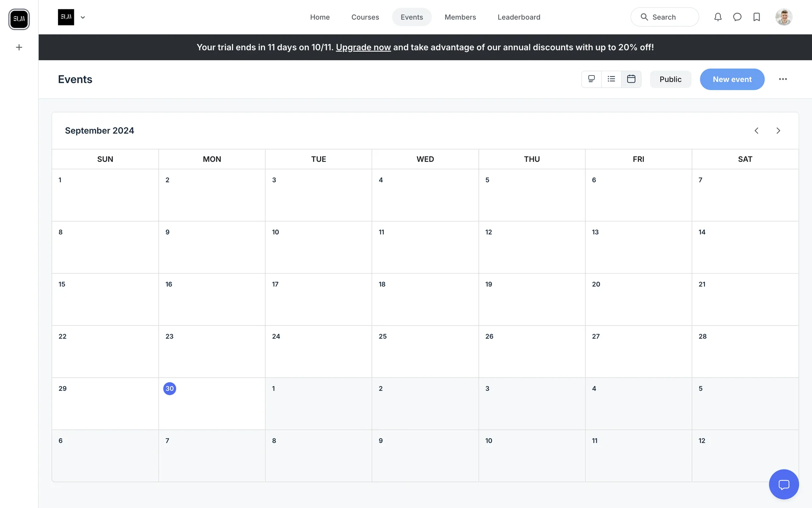The image size is (812, 508).
Task: Click the Upgrade now link
Action: 363,47
